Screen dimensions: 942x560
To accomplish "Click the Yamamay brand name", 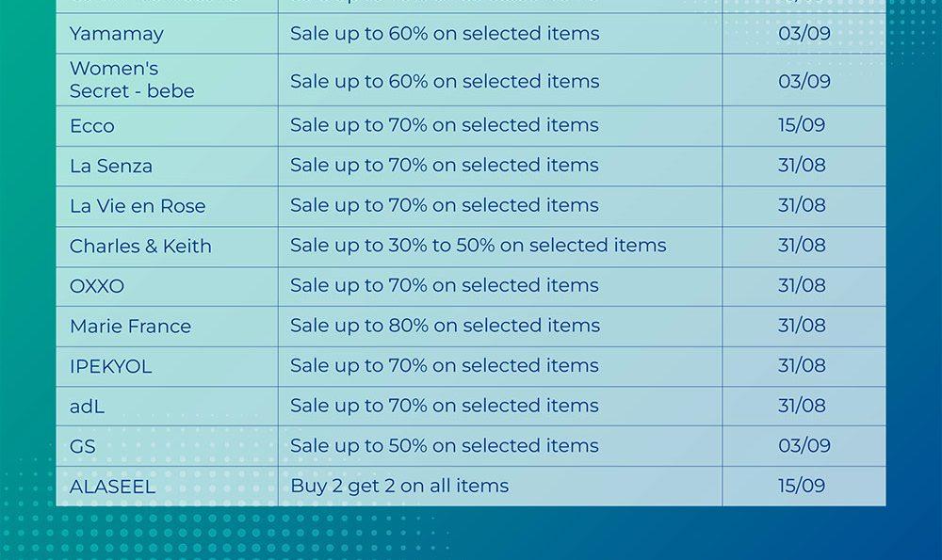I will (x=117, y=34).
